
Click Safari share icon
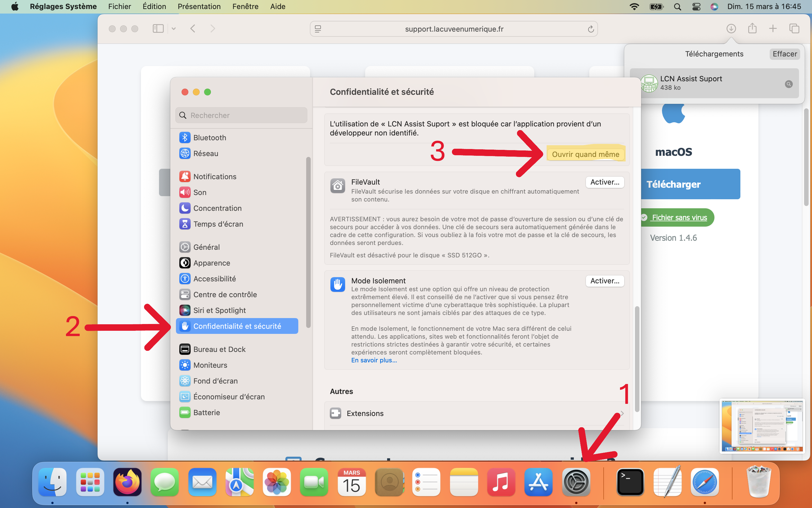pos(752,28)
